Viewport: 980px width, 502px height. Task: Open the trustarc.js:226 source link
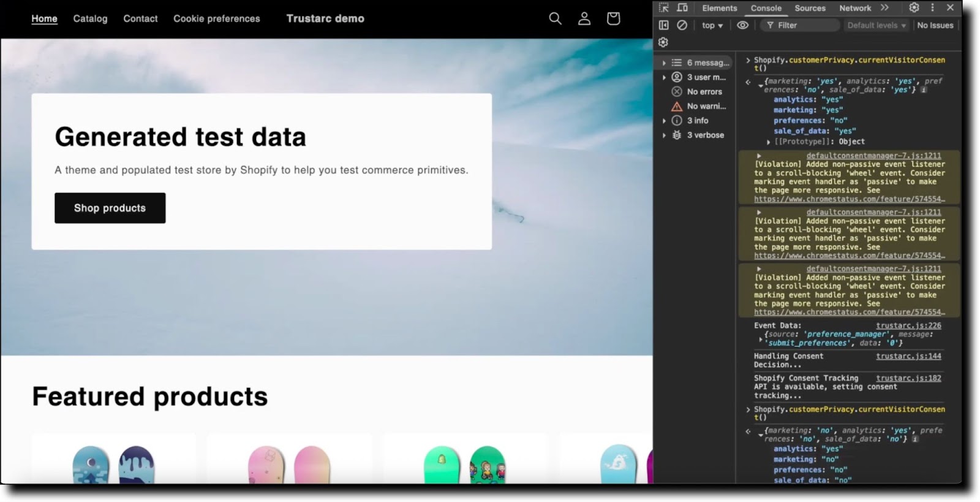click(908, 325)
